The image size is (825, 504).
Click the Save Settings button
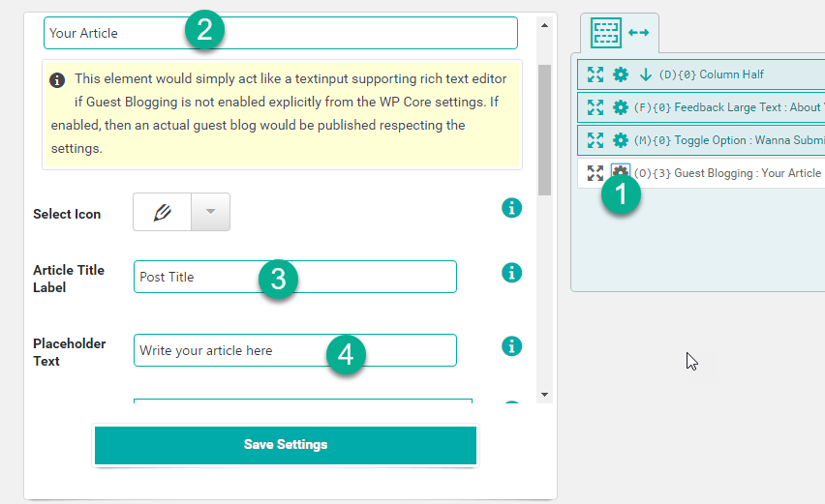point(286,445)
